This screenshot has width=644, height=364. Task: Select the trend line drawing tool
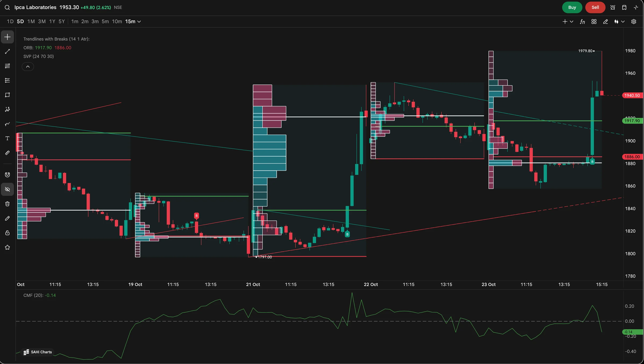coord(8,51)
